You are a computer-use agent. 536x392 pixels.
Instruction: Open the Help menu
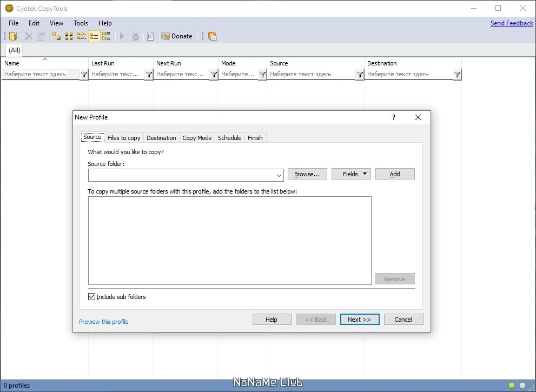(x=105, y=23)
